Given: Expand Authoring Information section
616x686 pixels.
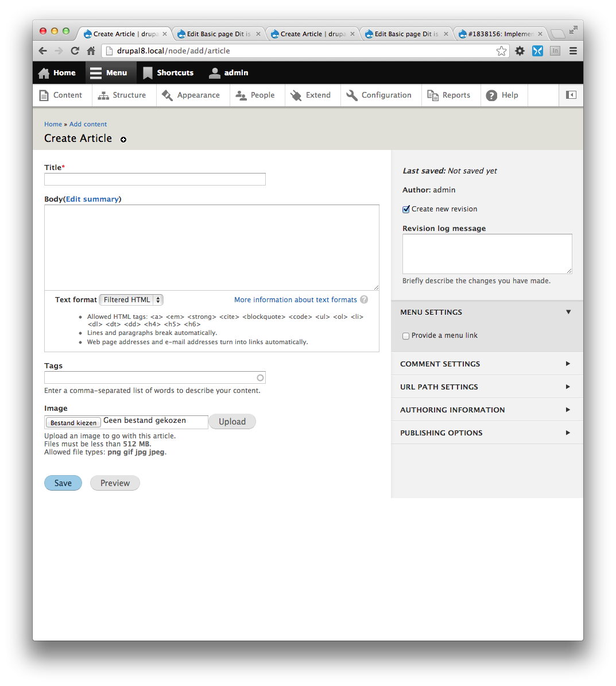Looking at the screenshot, I should point(487,410).
